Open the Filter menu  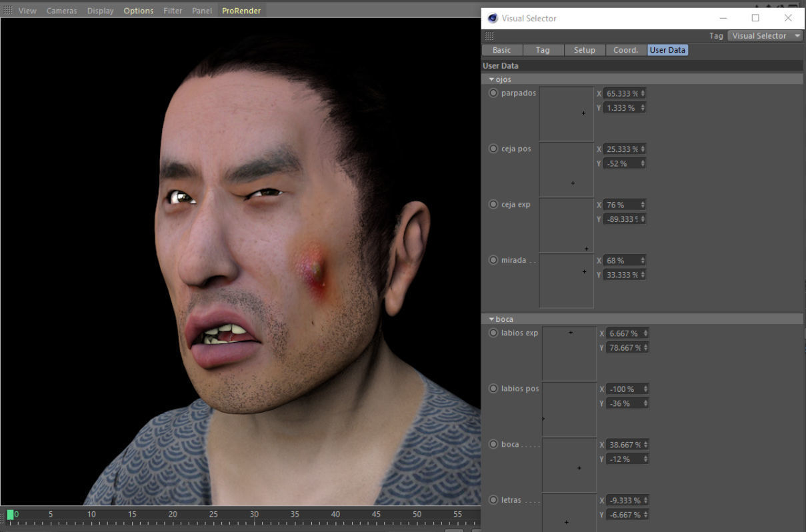(173, 11)
